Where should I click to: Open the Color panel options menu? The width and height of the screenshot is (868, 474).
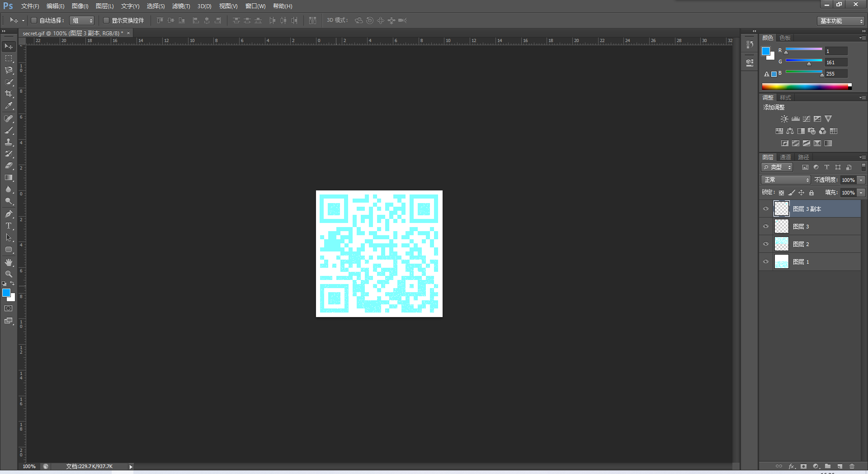[863, 38]
